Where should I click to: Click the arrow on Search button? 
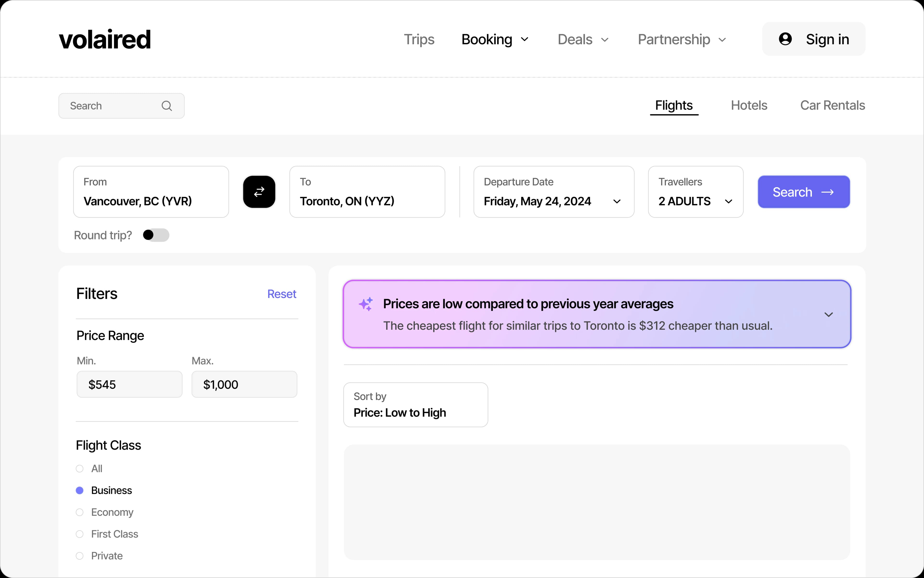[828, 192]
